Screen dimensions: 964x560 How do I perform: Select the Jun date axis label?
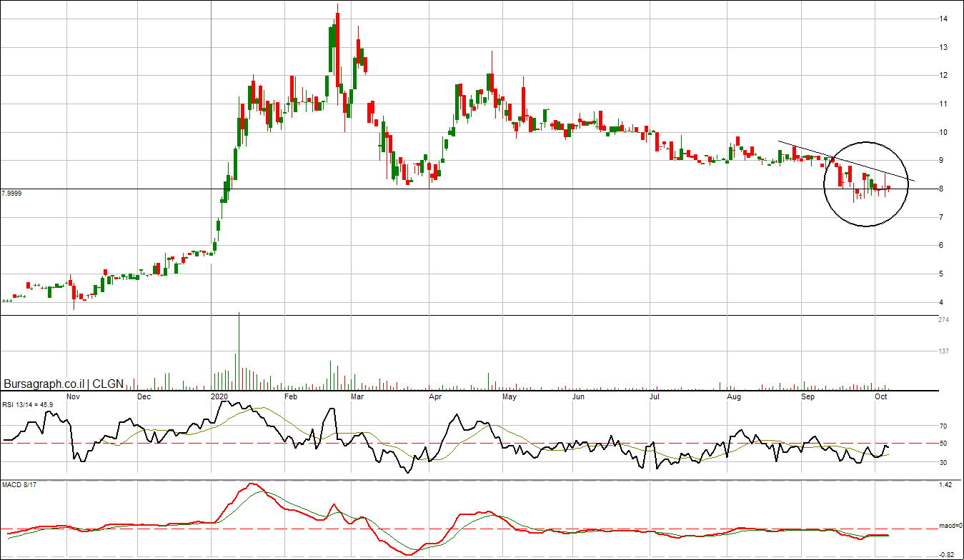point(579,396)
